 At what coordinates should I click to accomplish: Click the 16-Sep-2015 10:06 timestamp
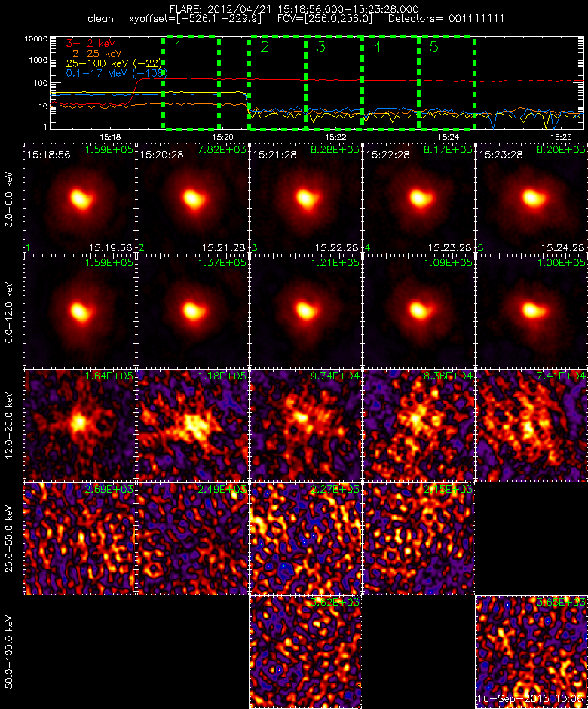pyautogui.click(x=530, y=699)
